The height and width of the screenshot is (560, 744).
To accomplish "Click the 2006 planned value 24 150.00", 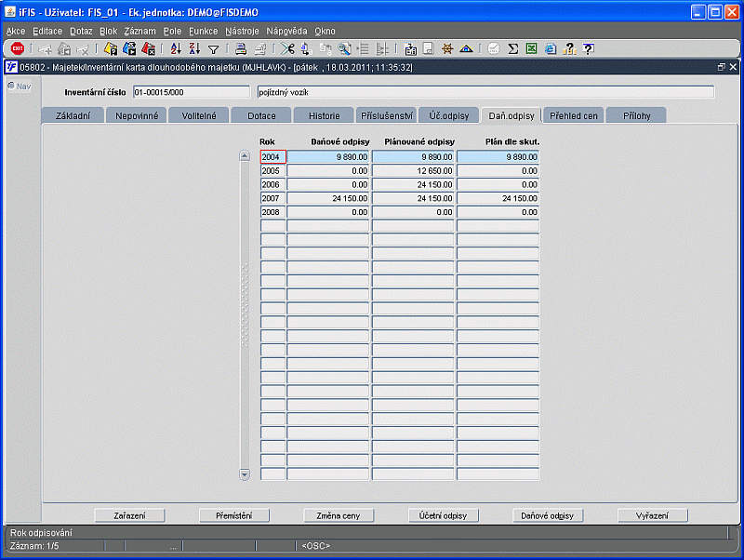I will [413, 184].
